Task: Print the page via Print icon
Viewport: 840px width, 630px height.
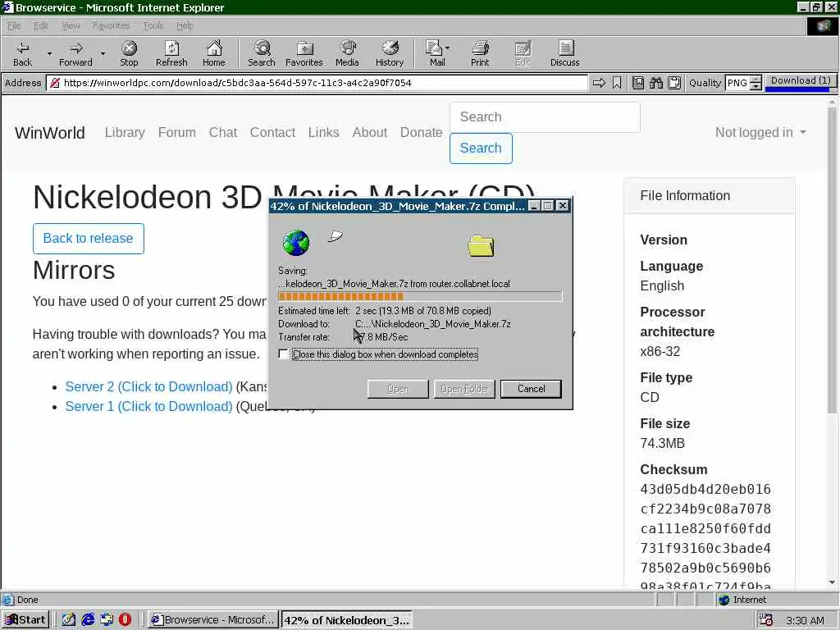Action: coord(480,53)
